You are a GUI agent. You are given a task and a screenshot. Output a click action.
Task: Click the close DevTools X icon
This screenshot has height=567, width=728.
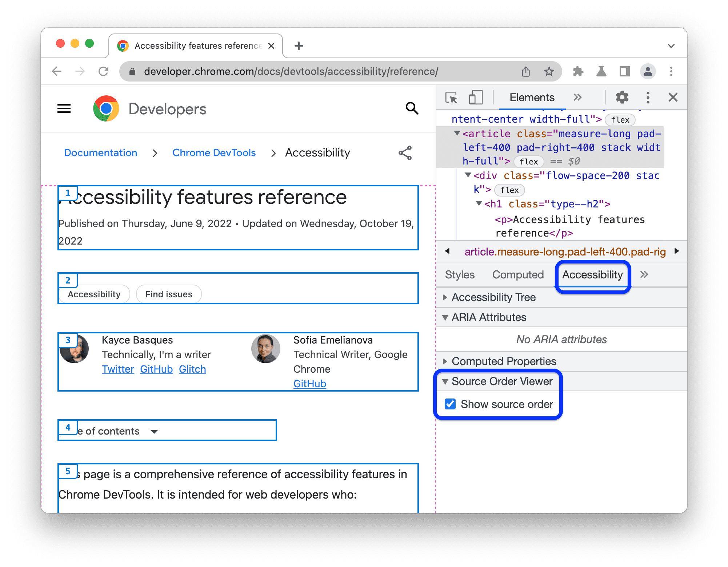673,98
